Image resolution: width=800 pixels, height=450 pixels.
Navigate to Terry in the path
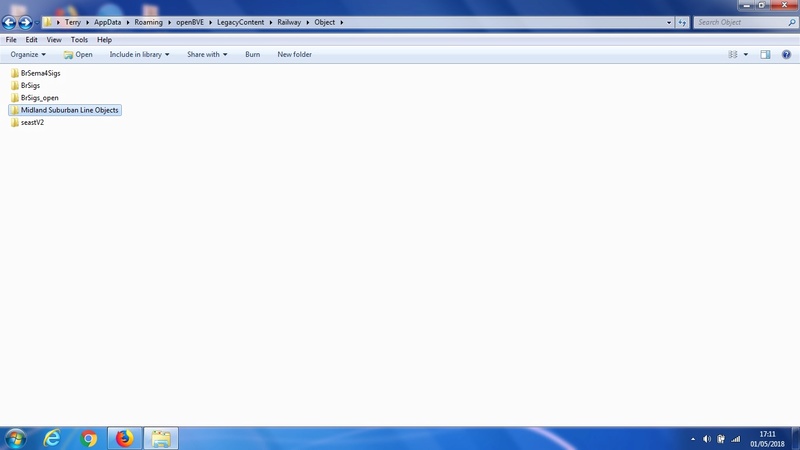[72, 22]
